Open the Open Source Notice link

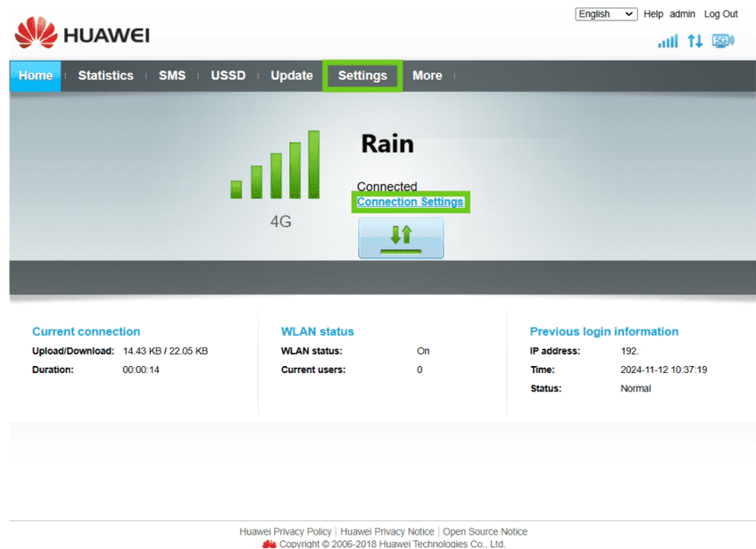coord(485,532)
